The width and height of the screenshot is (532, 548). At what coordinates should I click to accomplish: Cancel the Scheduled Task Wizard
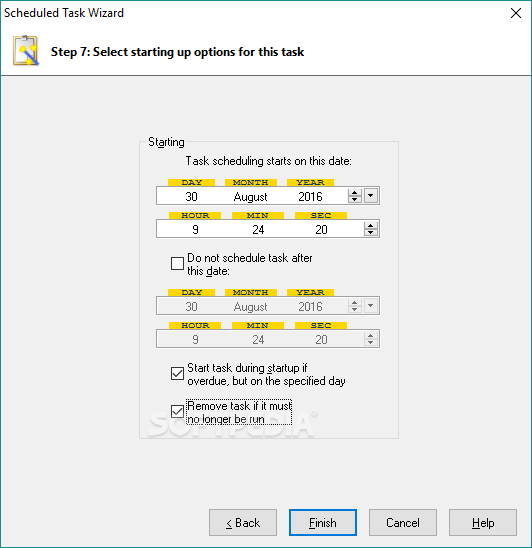(403, 522)
